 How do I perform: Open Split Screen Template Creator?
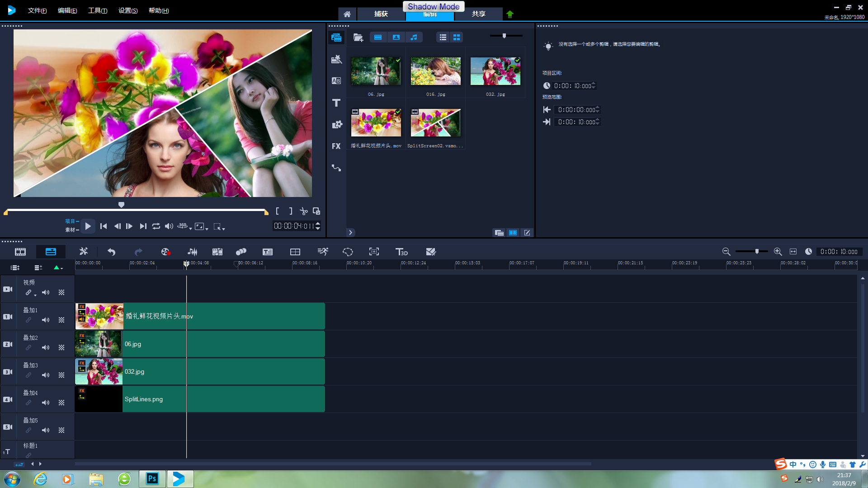pyautogui.click(x=431, y=252)
